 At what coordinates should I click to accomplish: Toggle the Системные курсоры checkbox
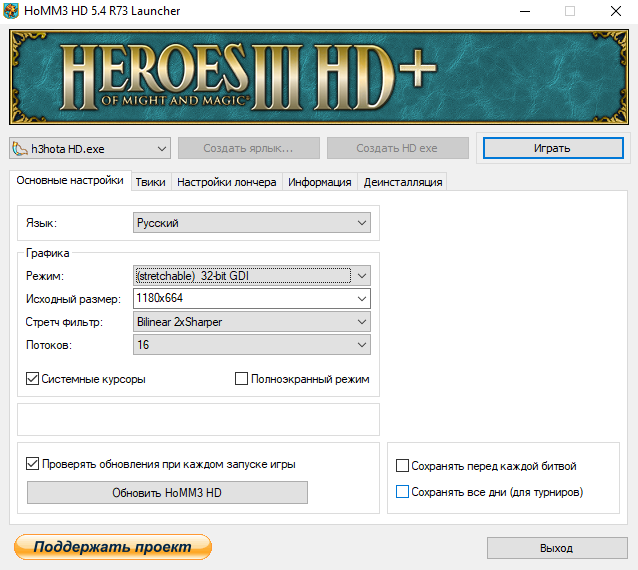pos(33,379)
